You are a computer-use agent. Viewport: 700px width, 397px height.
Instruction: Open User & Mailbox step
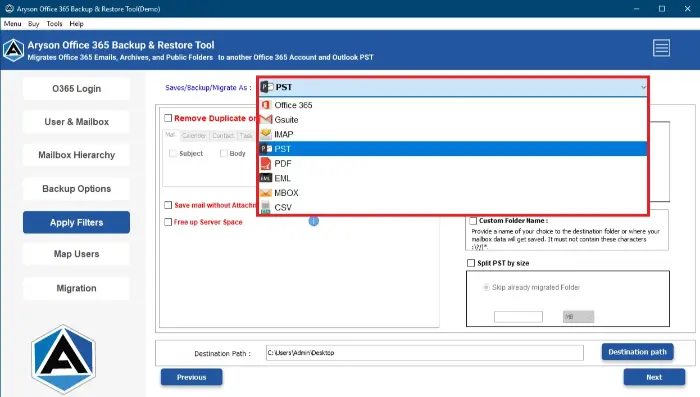76,121
